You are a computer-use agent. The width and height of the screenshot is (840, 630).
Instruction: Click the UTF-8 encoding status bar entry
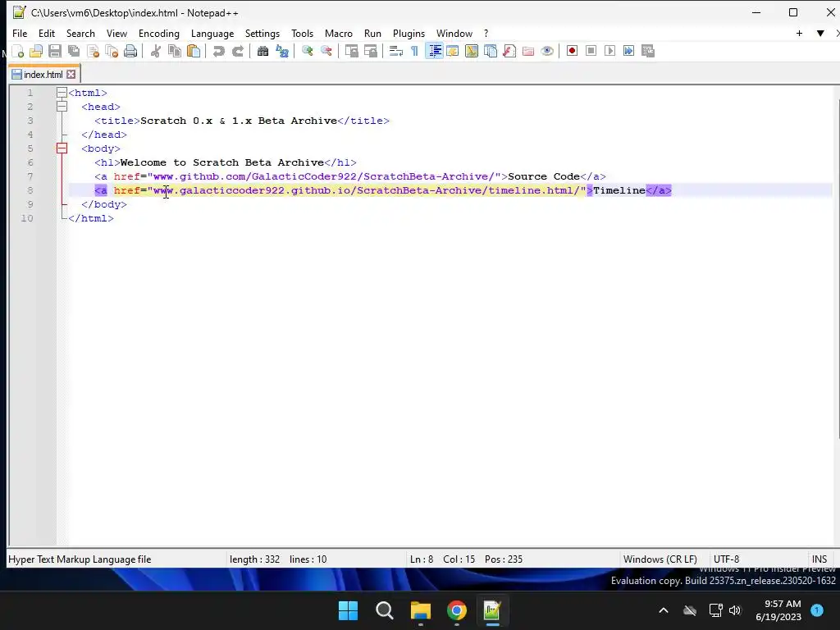[x=727, y=559]
